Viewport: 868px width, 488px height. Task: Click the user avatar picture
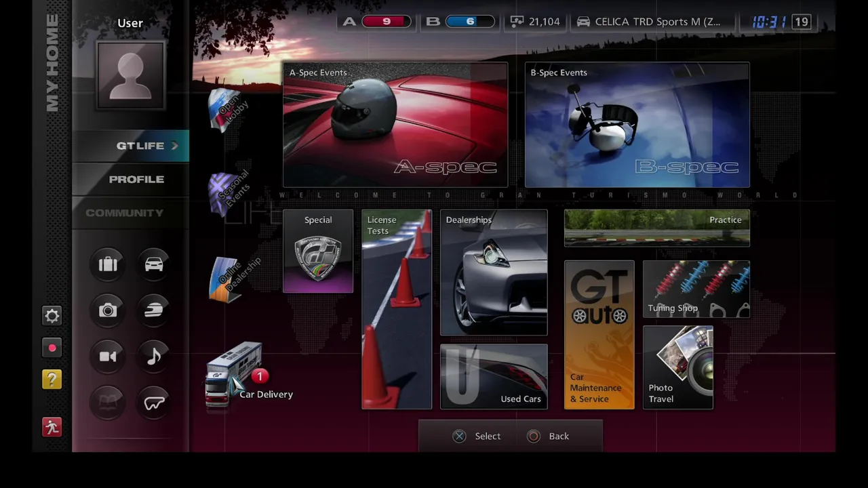click(x=130, y=75)
